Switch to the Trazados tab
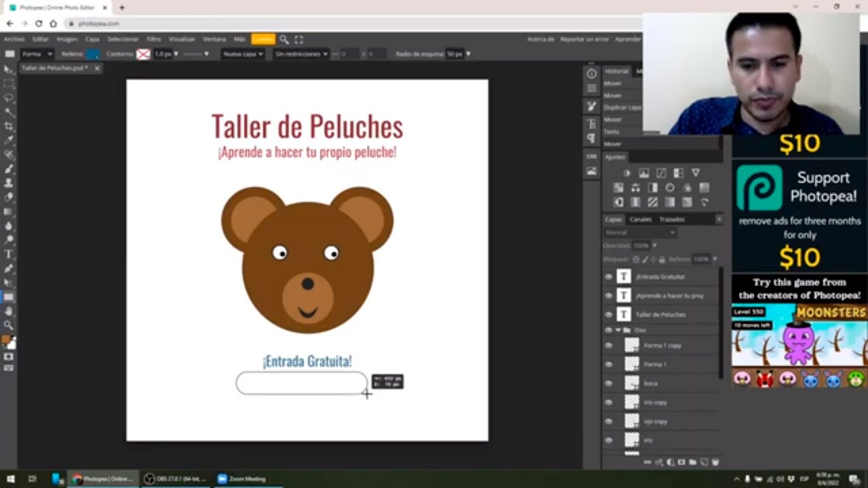This screenshot has width=868, height=488. pyautogui.click(x=672, y=219)
